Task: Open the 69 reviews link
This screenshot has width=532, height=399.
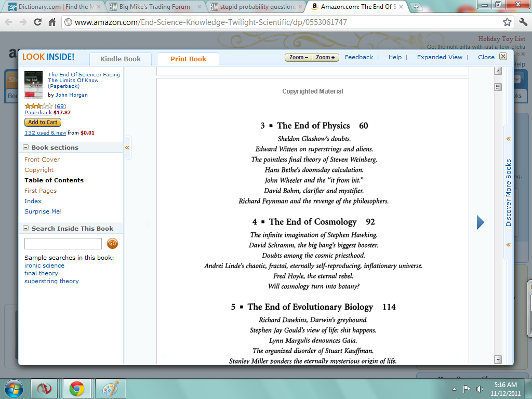Action: pyautogui.click(x=60, y=106)
